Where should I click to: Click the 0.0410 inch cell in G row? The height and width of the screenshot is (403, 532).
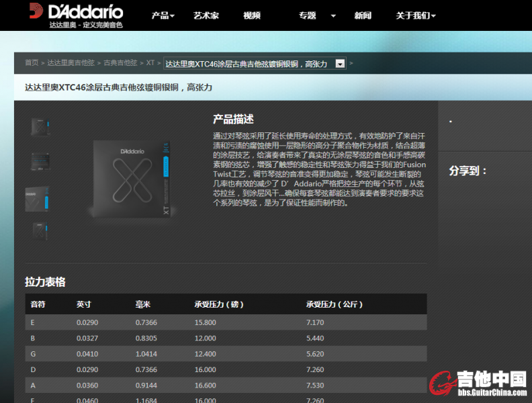pyautogui.click(x=87, y=354)
